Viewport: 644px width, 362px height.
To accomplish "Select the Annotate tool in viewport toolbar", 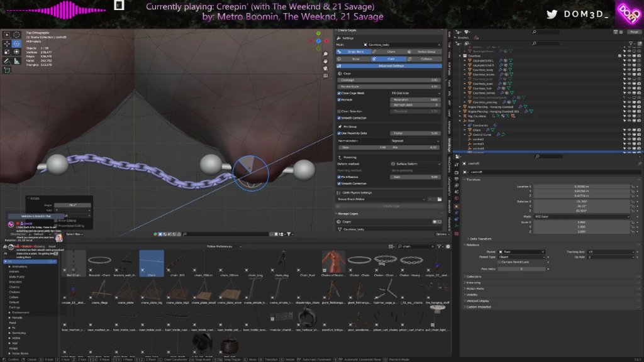I will [7, 61].
